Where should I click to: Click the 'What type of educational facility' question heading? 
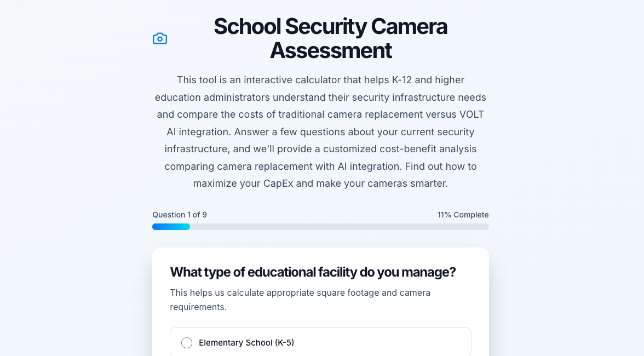click(313, 272)
